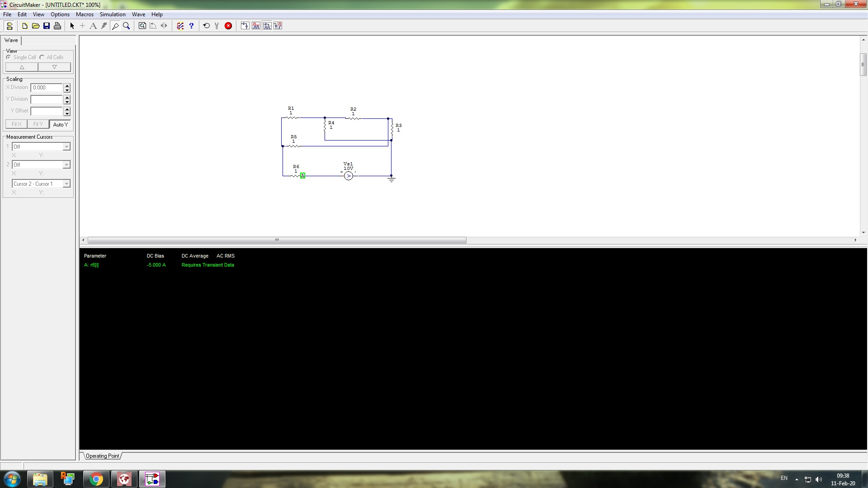Click the Mirror icon
This screenshot has width=868, height=488.
[164, 26]
